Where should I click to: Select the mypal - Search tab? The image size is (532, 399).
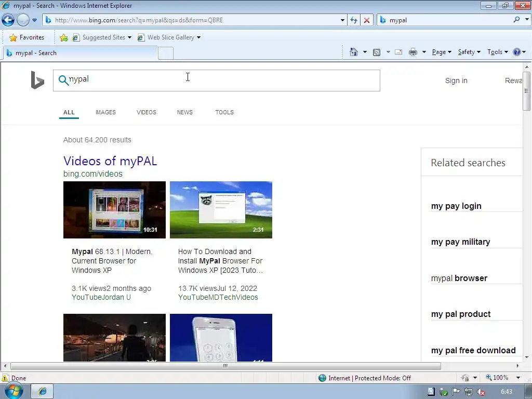80,53
